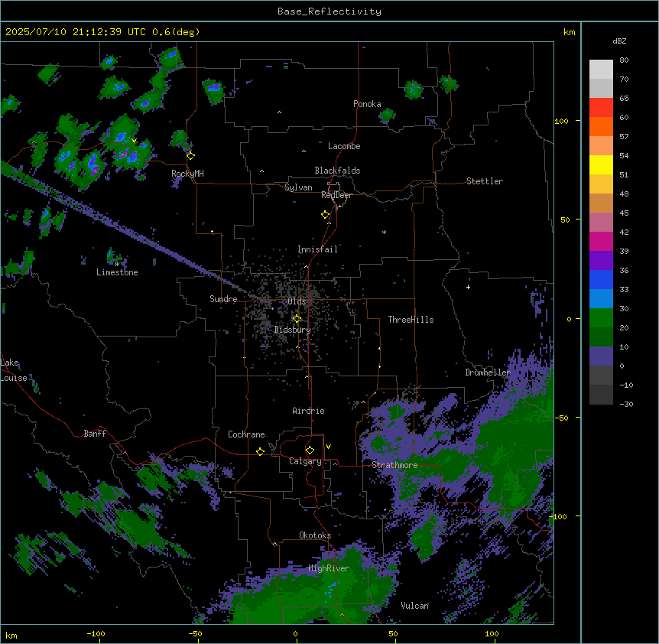Viewport: 659px width, 644px height.
Task: Click the Limestone label
Action: click(117, 272)
